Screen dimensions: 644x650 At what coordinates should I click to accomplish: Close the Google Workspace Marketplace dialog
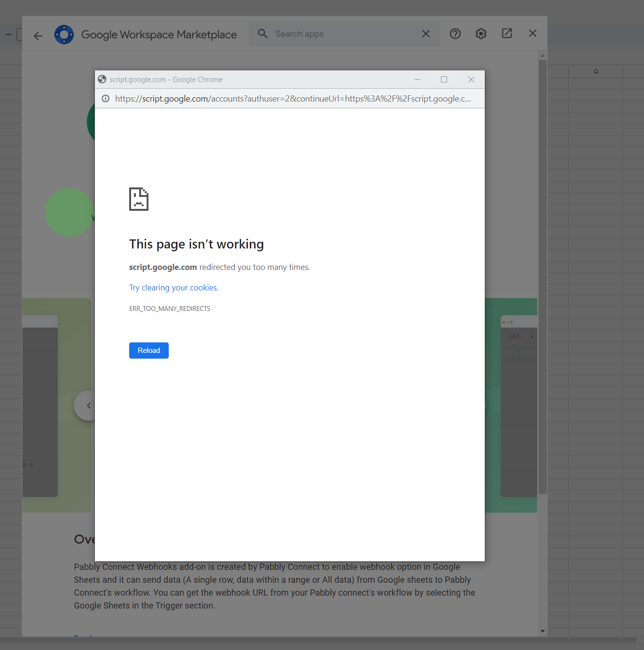pos(532,33)
